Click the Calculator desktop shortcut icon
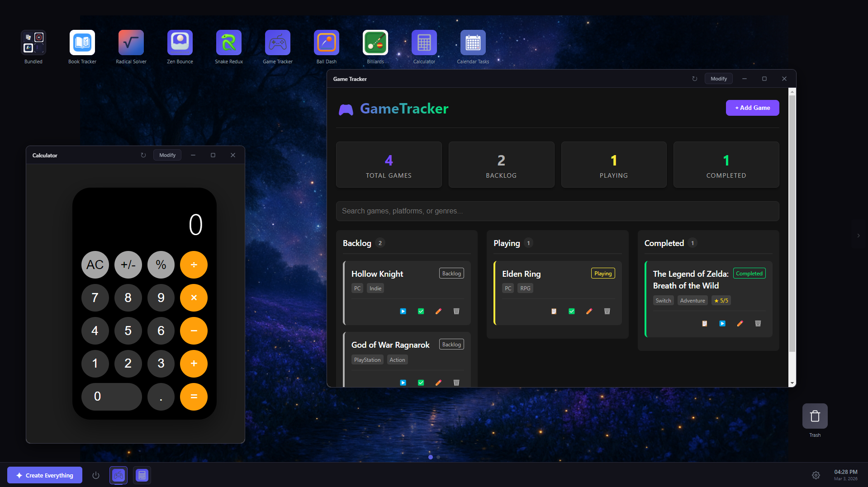The image size is (868, 487). point(424,43)
